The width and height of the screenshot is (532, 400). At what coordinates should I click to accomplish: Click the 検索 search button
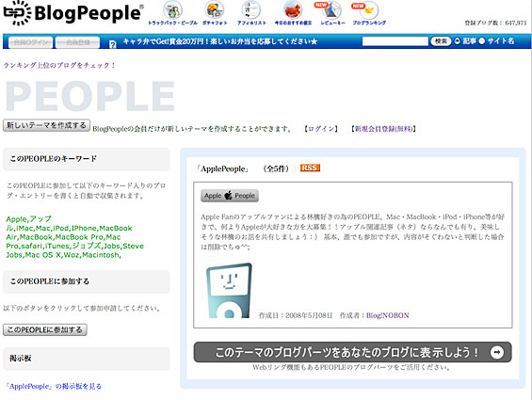[x=441, y=41]
